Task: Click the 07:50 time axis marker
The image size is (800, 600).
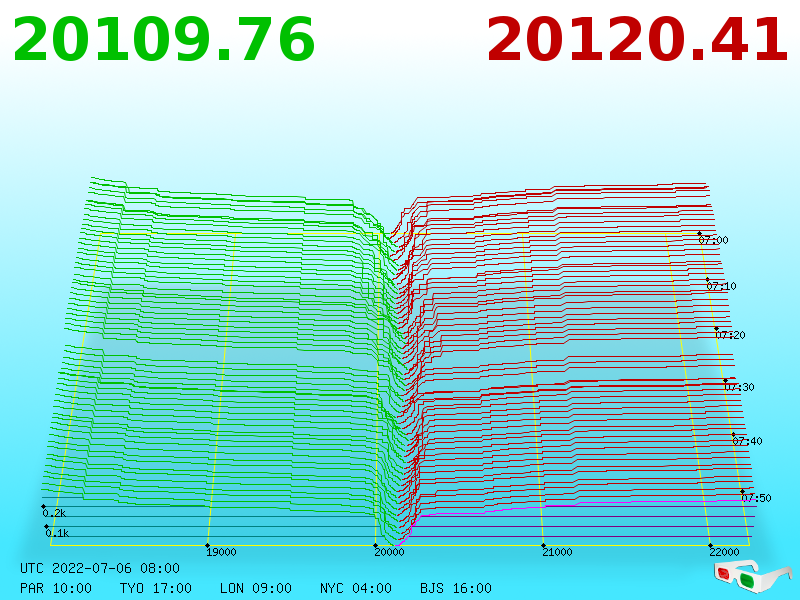Action: click(757, 498)
